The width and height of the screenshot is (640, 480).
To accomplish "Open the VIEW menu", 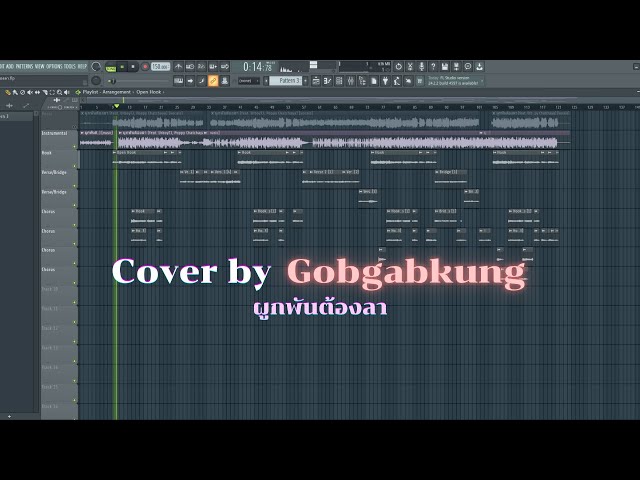I will (x=40, y=66).
